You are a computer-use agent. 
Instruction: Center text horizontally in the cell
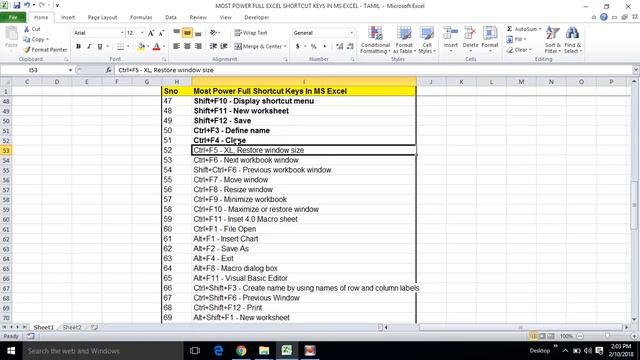coord(187,47)
